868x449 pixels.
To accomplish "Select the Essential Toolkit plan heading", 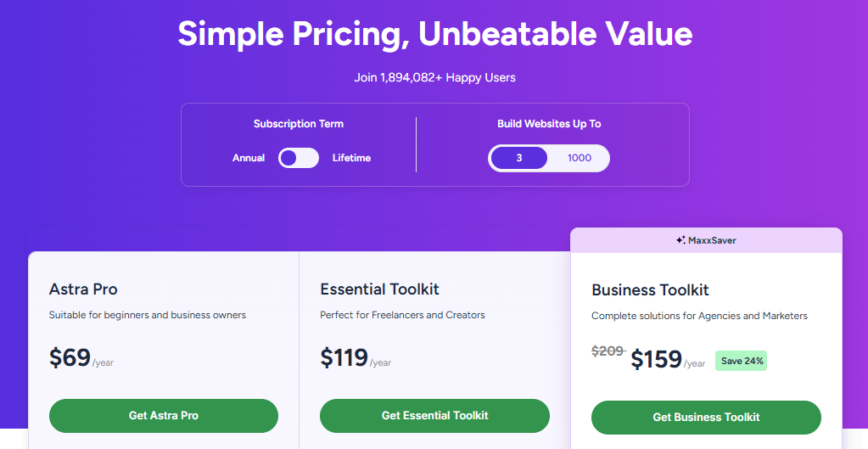I will (379, 289).
